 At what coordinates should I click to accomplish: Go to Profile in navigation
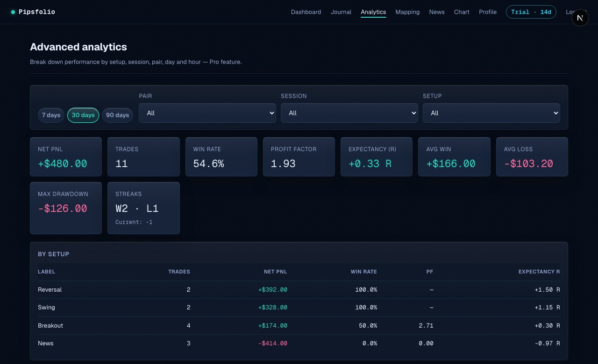click(488, 12)
